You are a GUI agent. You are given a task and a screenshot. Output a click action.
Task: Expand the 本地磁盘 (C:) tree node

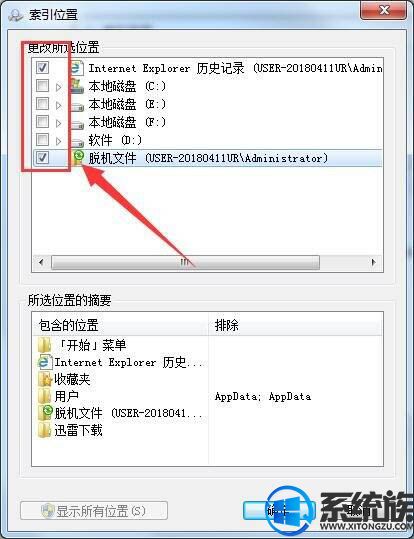(x=58, y=87)
